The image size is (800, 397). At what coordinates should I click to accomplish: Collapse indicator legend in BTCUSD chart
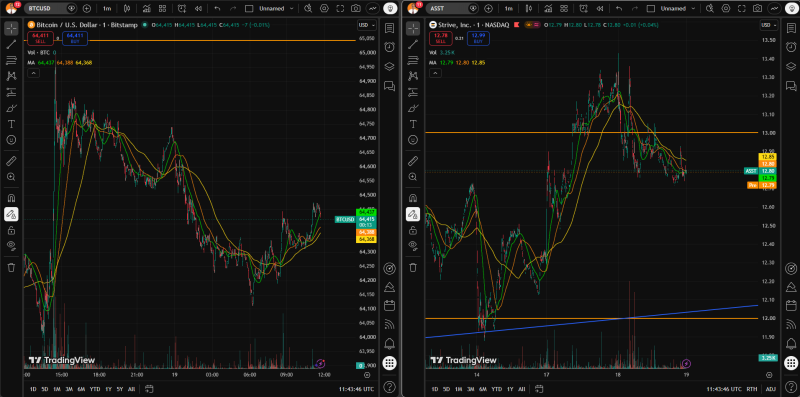coord(33,73)
